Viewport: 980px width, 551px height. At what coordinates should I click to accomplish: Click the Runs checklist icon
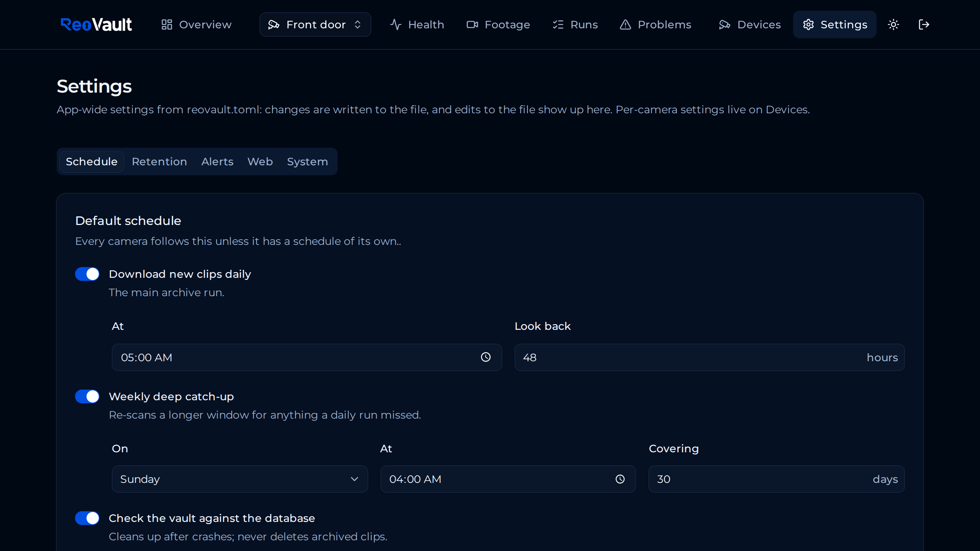[558, 24]
